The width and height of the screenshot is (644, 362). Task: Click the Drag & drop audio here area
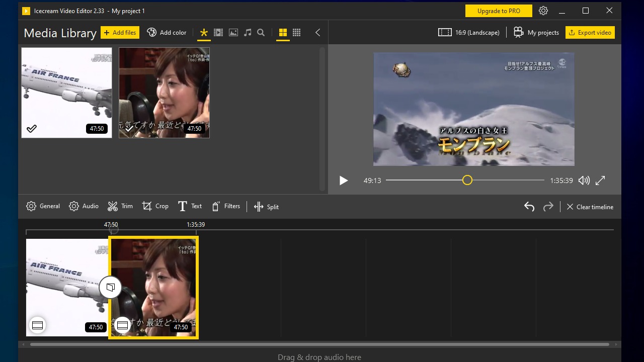(x=319, y=357)
